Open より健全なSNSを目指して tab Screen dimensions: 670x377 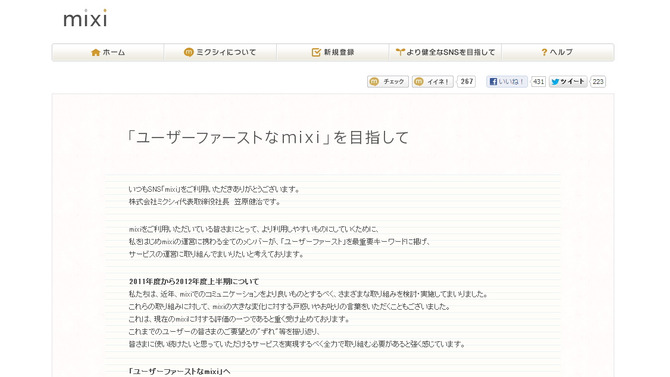tap(445, 52)
